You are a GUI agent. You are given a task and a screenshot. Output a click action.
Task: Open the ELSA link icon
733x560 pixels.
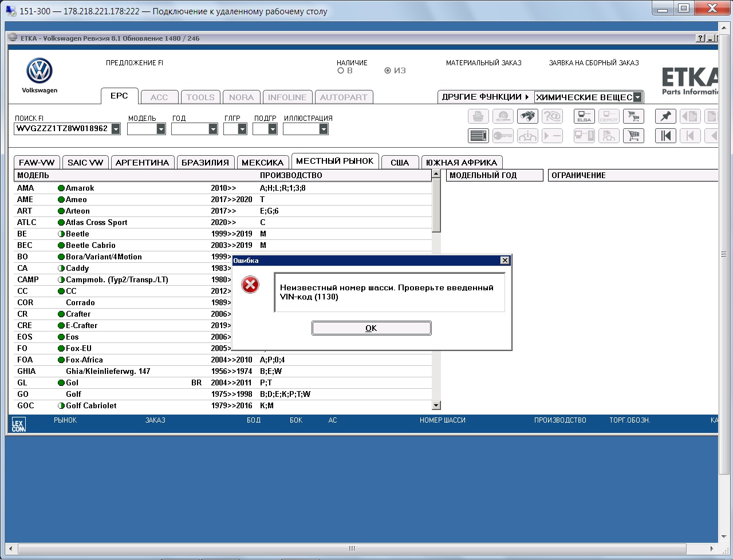[x=584, y=116]
